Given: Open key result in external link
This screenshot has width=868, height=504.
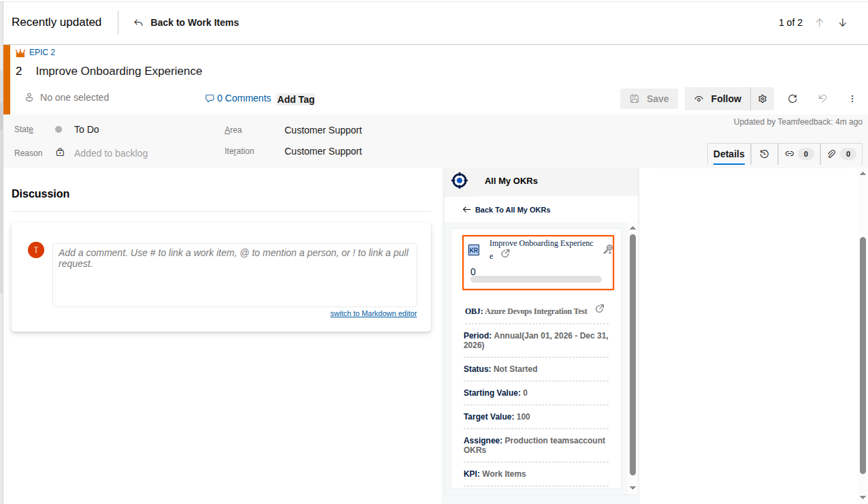Looking at the screenshot, I should tap(506, 253).
